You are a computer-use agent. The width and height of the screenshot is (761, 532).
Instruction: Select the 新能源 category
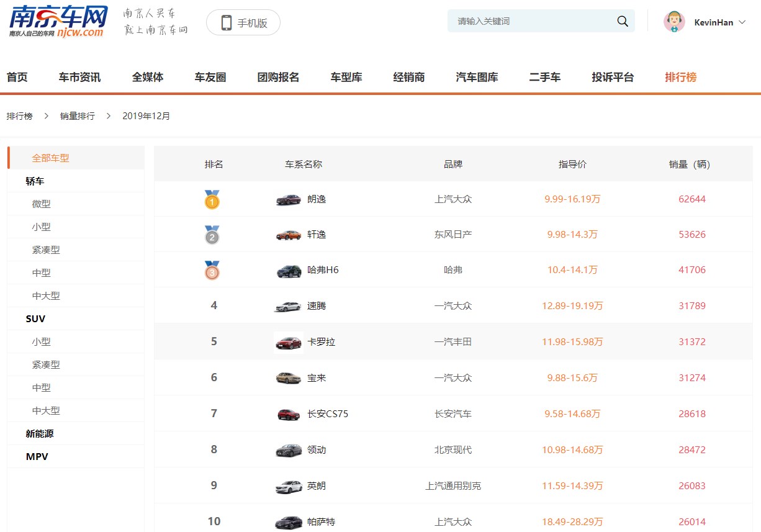pos(40,434)
